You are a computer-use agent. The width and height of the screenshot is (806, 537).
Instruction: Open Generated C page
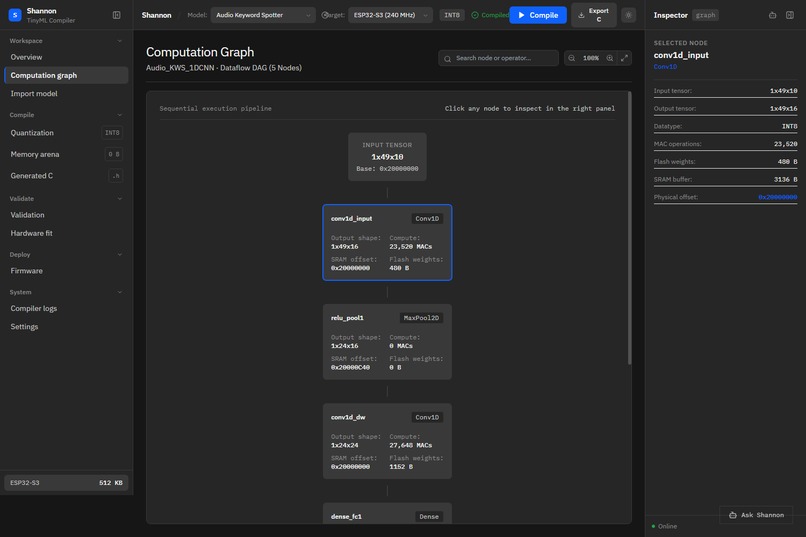coord(66,176)
